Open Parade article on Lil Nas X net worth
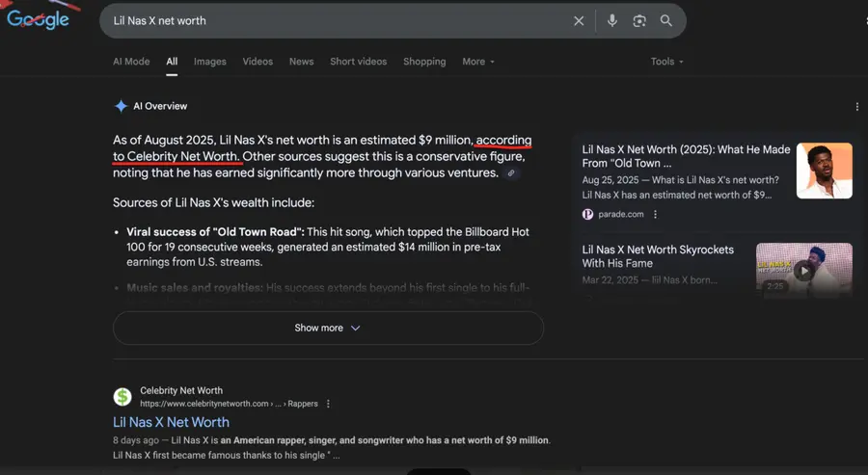The image size is (868, 475). (686, 156)
